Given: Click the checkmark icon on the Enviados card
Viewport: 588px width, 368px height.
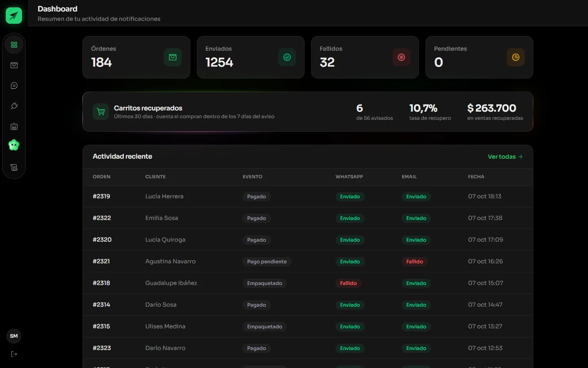Looking at the screenshot, I should [287, 57].
